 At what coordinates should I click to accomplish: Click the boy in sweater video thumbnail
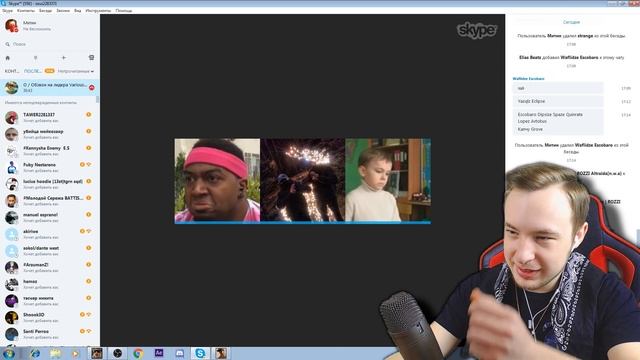[x=388, y=180]
